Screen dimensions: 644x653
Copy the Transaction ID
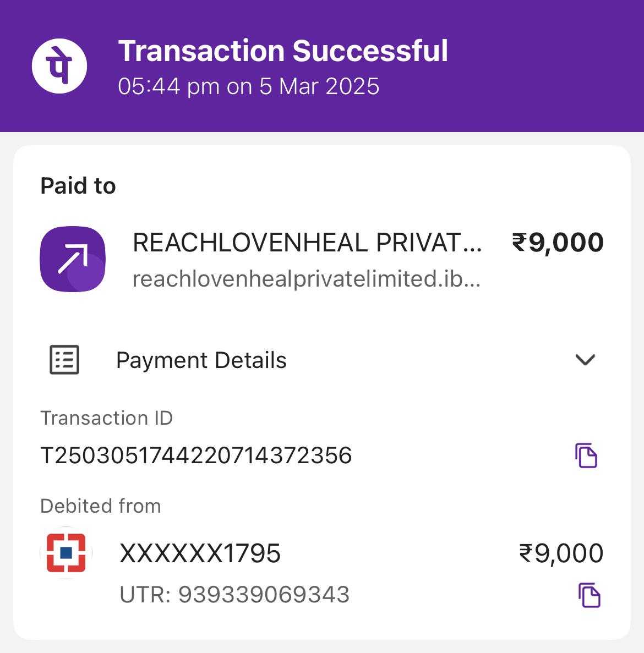[x=586, y=455]
